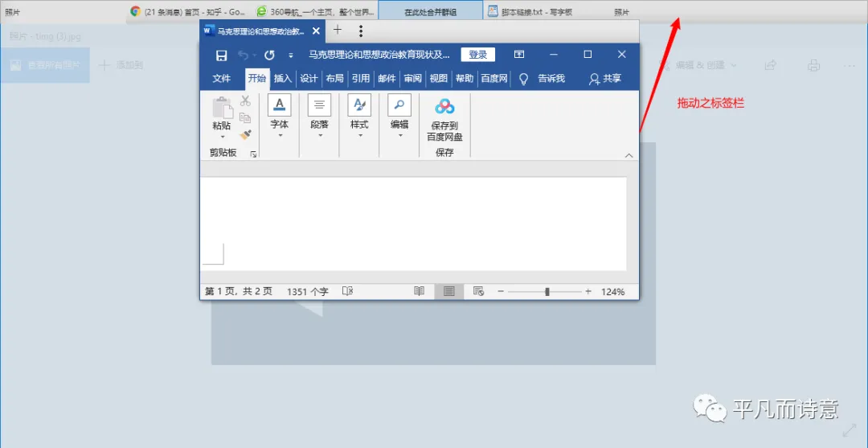This screenshot has height=448, width=868.
Task: Open the 百度网 ribbon tab
Action: point(494,79)
